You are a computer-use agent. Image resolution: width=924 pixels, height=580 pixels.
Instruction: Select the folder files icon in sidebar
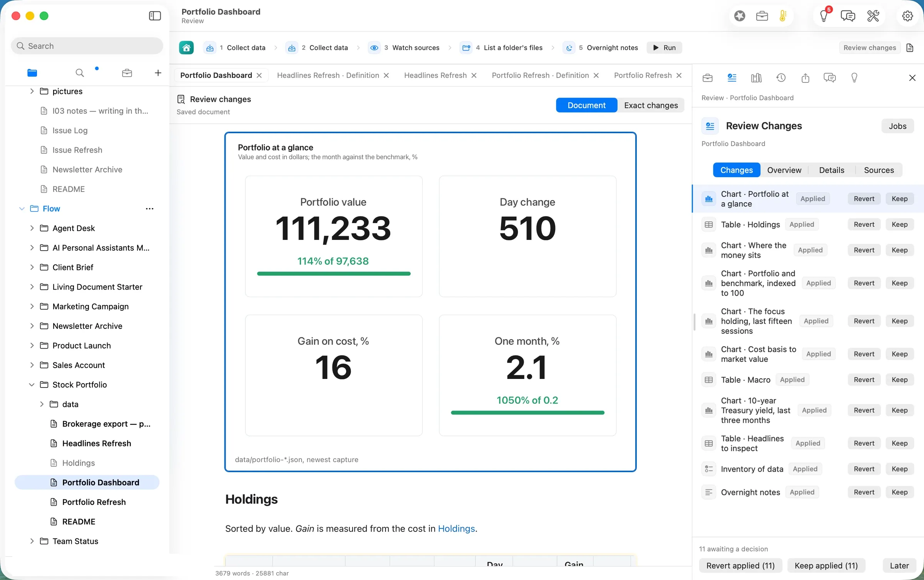pyautogui.click(x=32, y=73)
